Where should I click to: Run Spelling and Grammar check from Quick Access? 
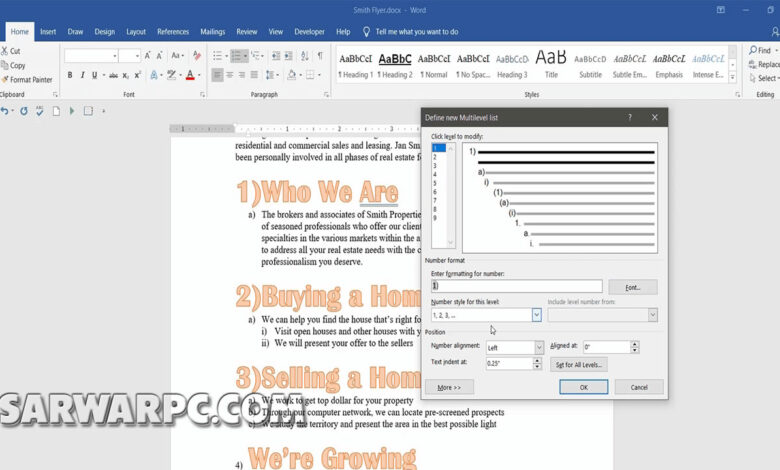40,111
